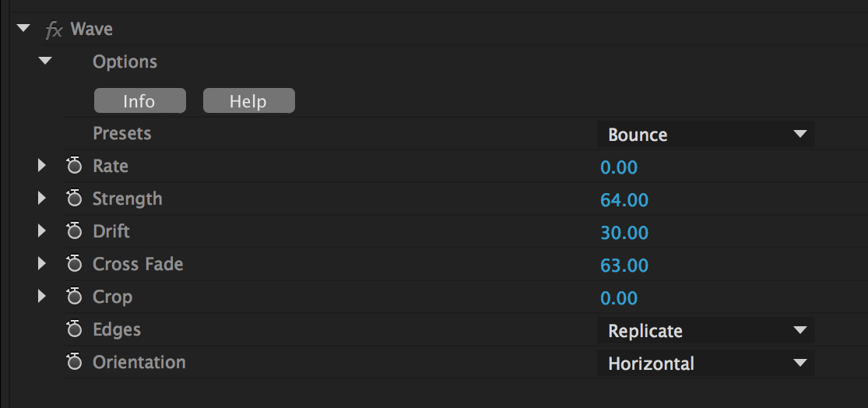Select the Wave effect name
The width and height of the screenshot is (868, 408).
pos(92,30)
